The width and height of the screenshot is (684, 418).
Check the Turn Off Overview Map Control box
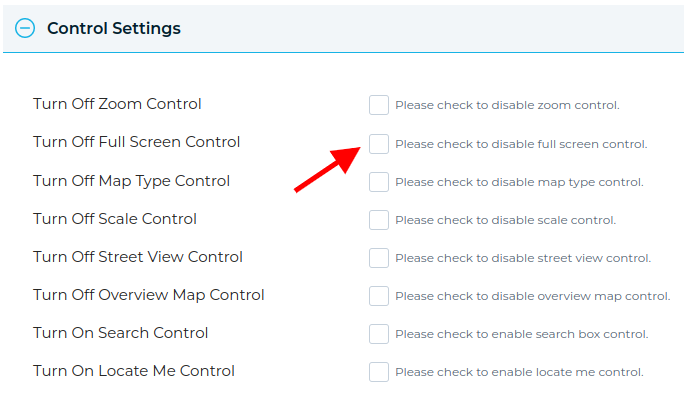[379, 296]
